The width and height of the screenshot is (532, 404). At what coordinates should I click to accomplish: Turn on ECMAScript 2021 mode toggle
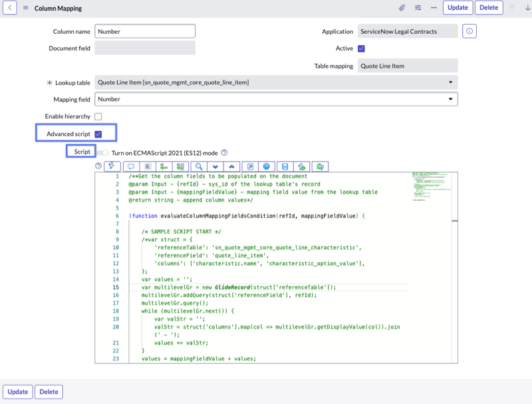103,153
